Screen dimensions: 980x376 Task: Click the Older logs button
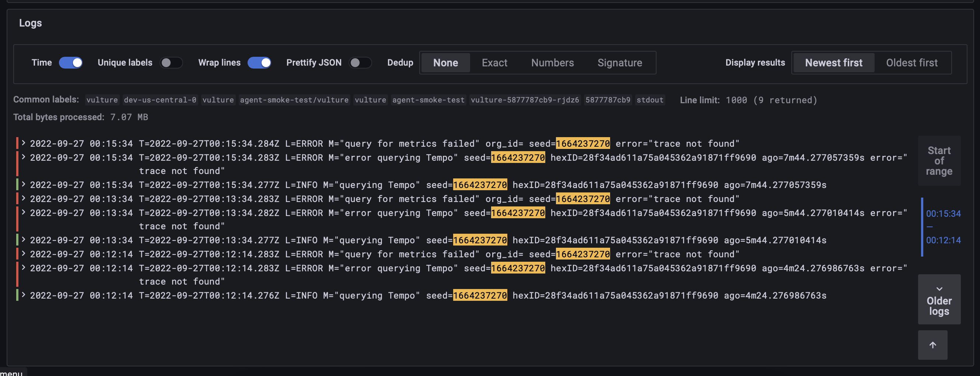938,306
